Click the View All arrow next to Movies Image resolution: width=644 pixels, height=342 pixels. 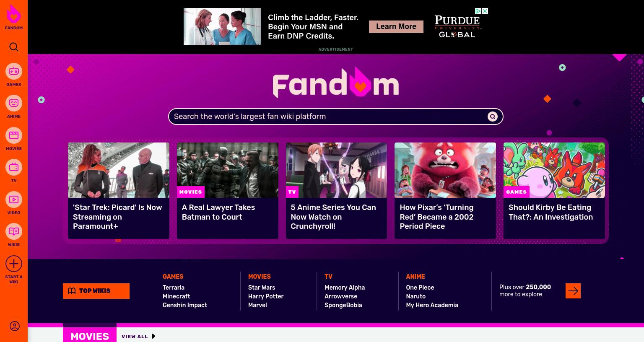coord(153,336)
